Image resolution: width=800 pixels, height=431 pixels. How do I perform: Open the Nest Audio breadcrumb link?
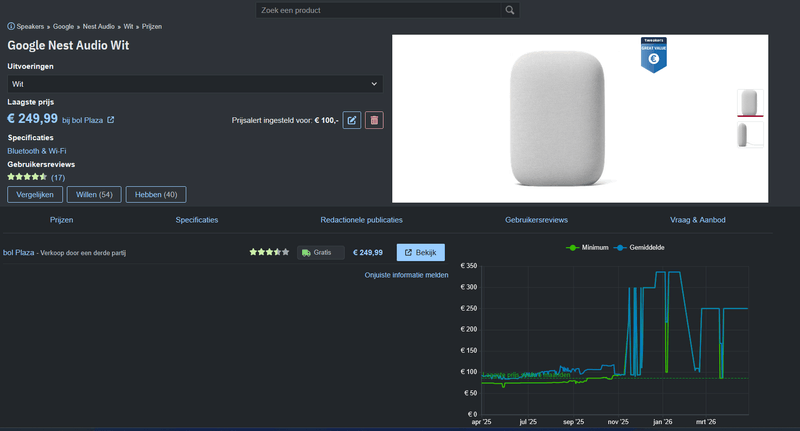98,27
